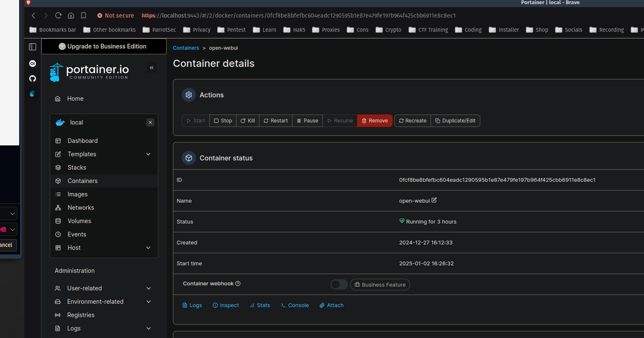
Task: Click the local environment Docker icon
Action: coord(60,122)
